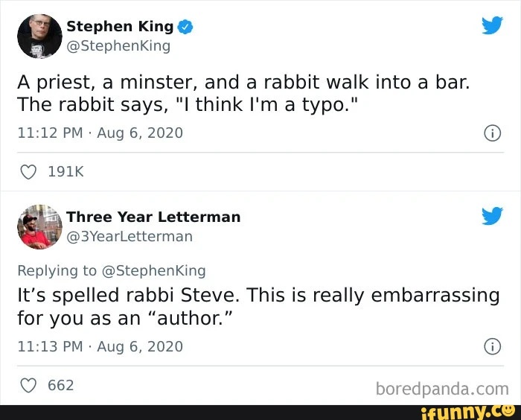Open the 11:13 PM · Aug 6, 2020 timestamp

[100, 346]
